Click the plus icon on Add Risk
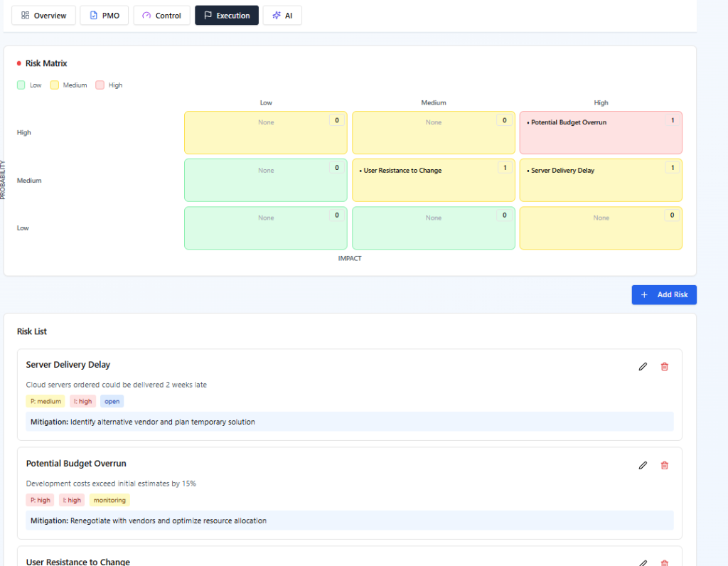This screenshot has width=728, height=566. click(x=644, y=295)
